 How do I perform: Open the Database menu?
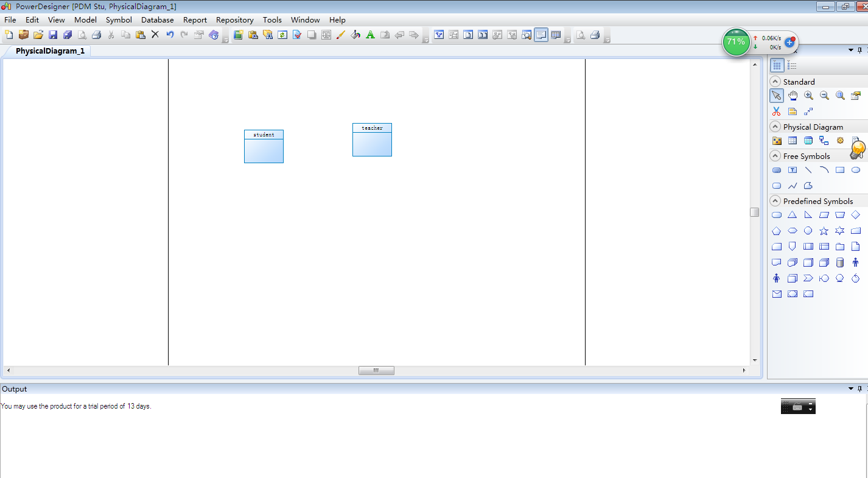pos(158,19)
